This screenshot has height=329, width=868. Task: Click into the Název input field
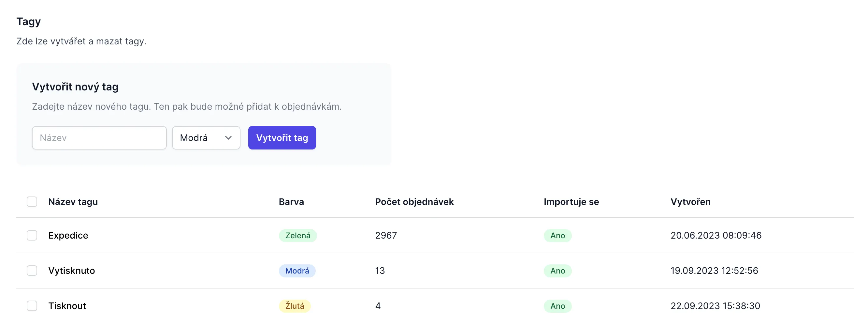99,137
